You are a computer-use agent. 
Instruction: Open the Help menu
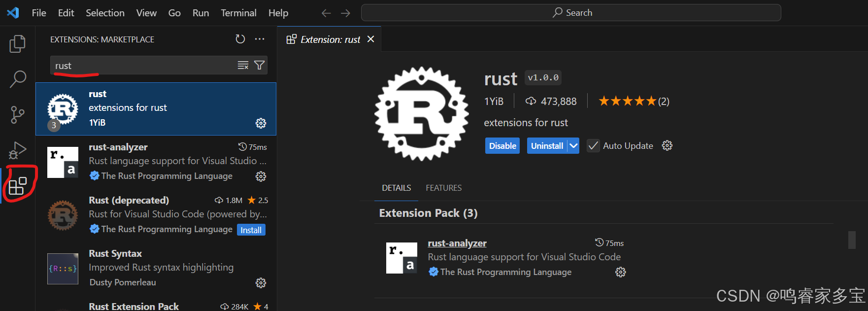278,13
